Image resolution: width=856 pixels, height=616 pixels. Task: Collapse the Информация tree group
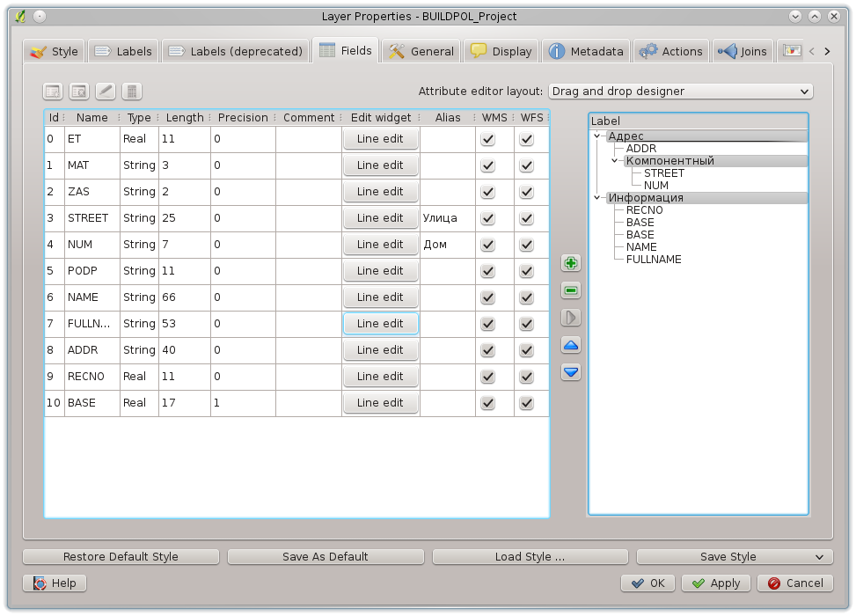(597, 198)
